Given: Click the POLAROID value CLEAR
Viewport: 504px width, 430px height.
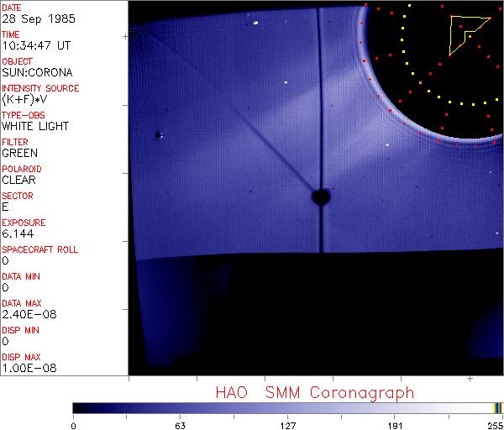Looking at the screenshot, I should click(x=18, y=181).
